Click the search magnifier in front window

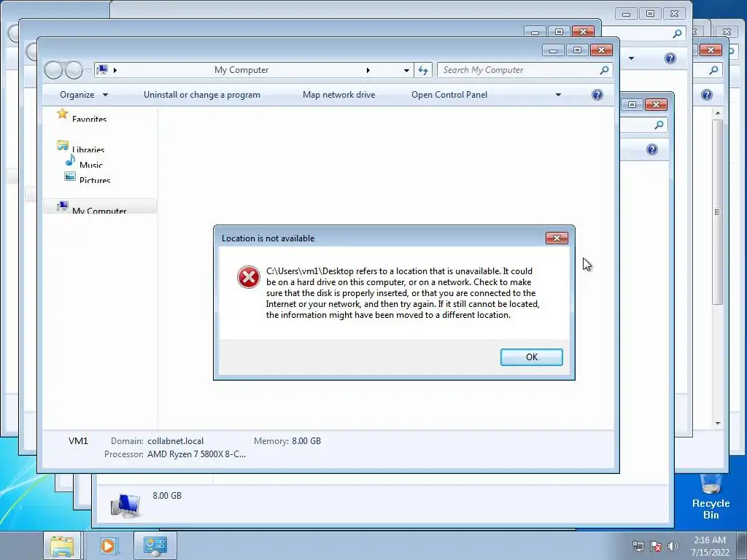[x=604, y=70]
